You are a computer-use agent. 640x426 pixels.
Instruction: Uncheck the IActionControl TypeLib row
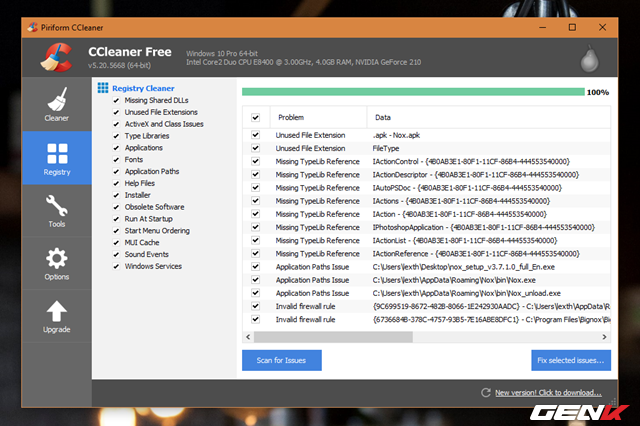(x=256, y=161)
